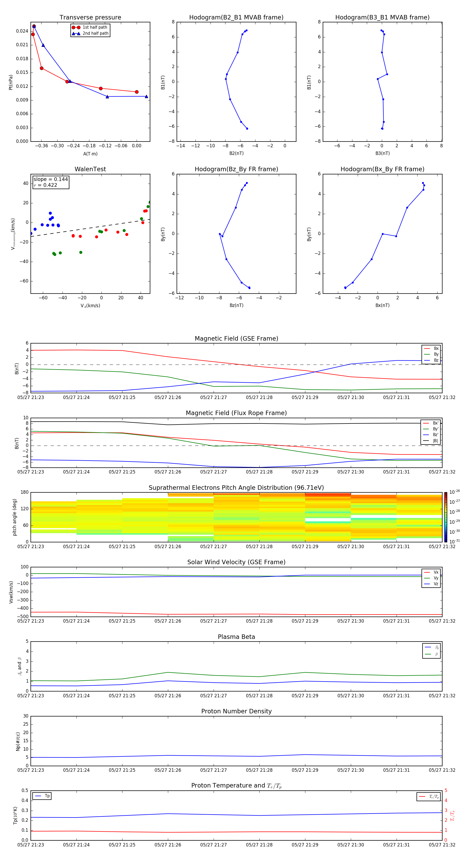
Task: Select the 'Vx' legend entry
Action: 431,573
